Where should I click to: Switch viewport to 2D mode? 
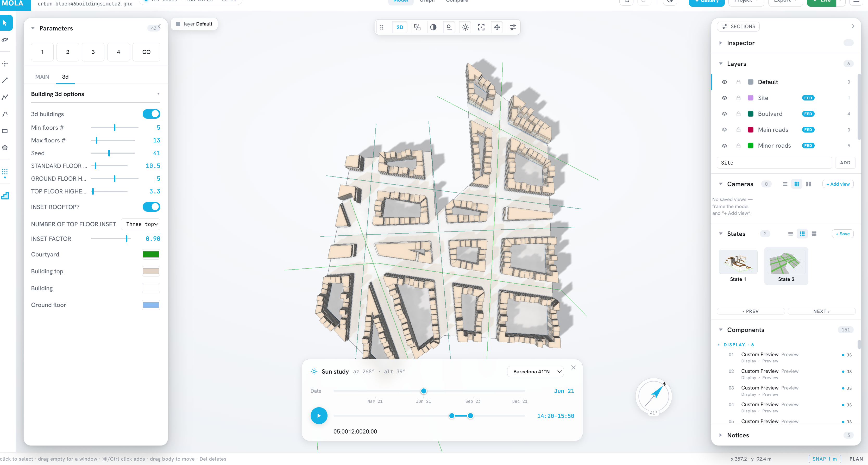point(400,27)
